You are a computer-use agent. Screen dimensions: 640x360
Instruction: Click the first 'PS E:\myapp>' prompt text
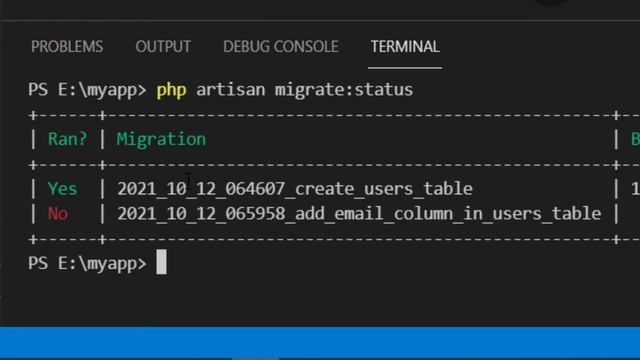87,90
